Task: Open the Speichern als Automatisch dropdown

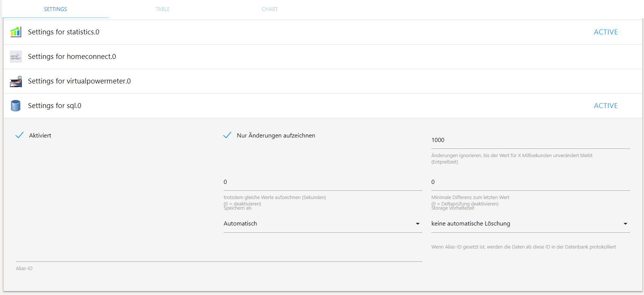Action: pyautogui.click(x=323, y=224)
